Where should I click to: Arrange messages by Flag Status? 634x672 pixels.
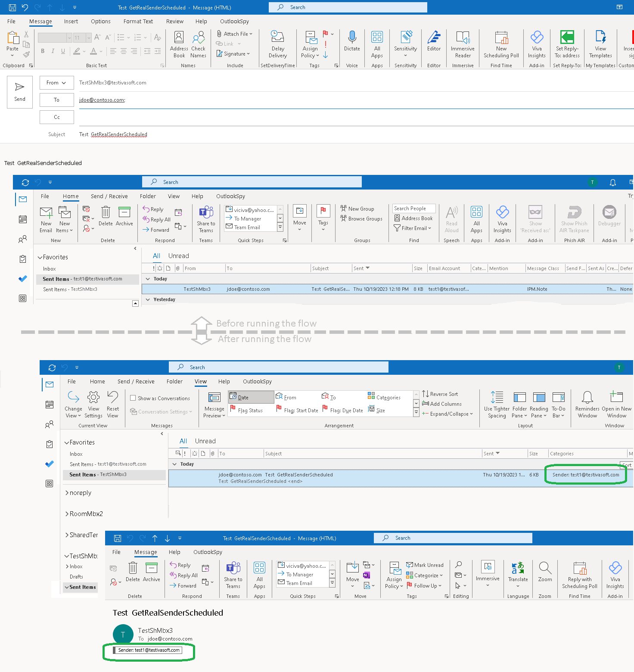246,410
